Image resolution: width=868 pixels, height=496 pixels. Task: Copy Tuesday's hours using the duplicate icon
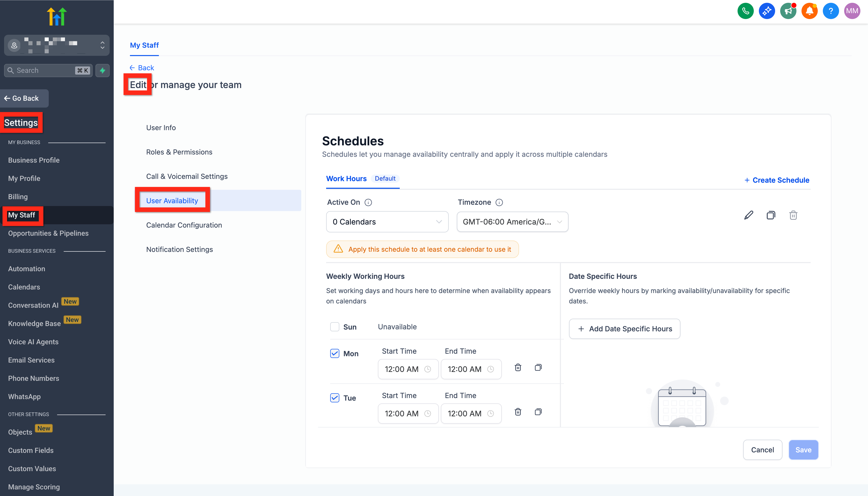pyautogui.click(x=538, y=412)
